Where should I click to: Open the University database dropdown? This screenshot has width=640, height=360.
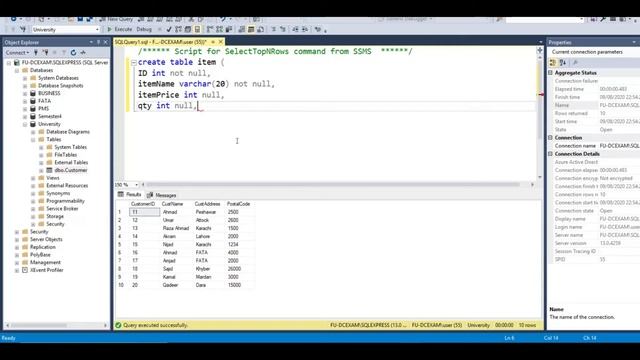[97, 29]
